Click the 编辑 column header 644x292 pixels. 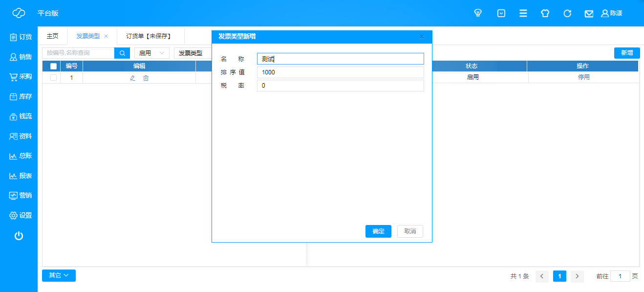[139, 66]
